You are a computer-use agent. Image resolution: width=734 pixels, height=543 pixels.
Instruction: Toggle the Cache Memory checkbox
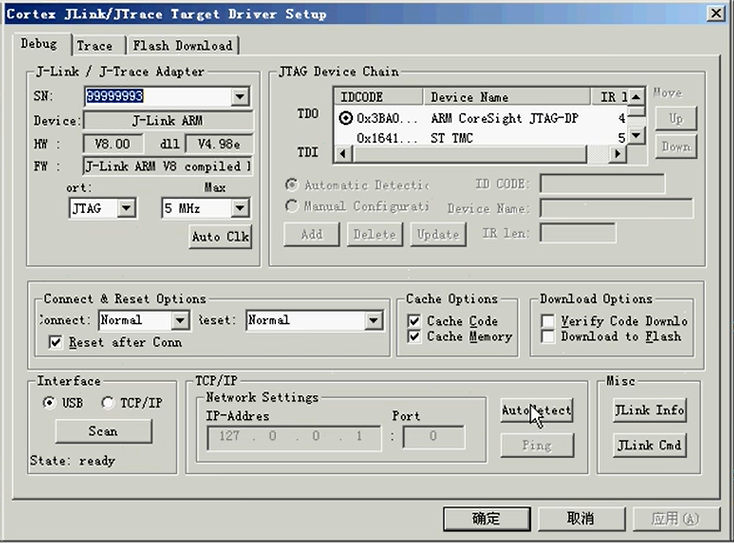point(414,336)
